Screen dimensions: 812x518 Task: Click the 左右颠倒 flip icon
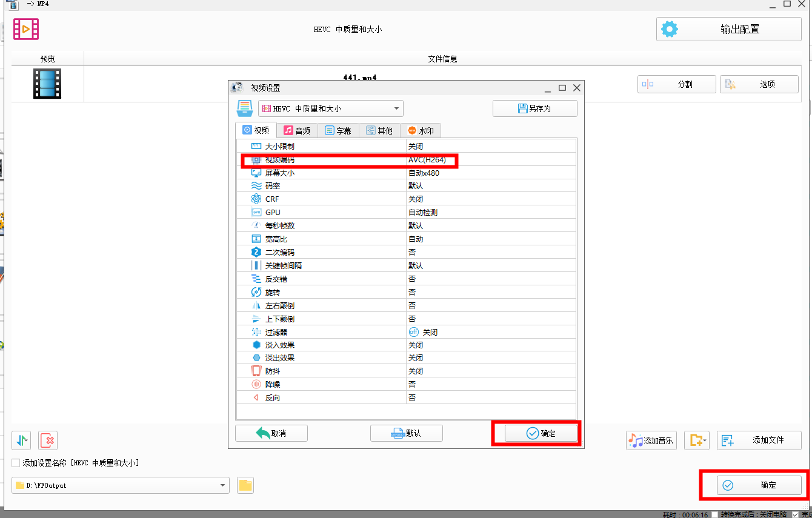pos(256,305)
